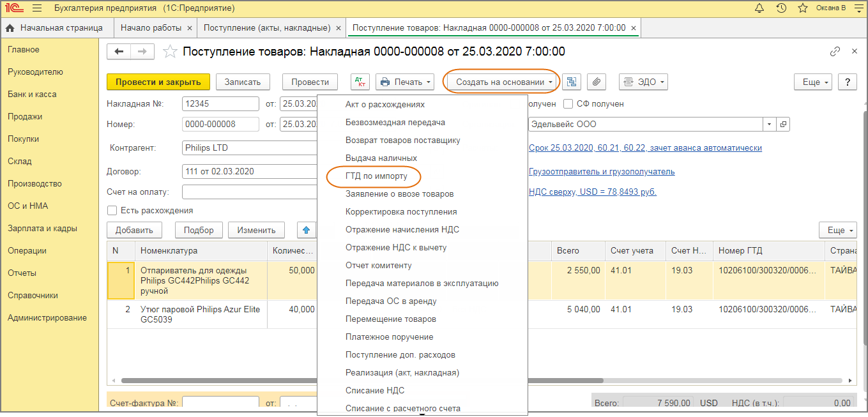Open Грузоотправитель и грузополучатель link
The image size is (868, 417).
(602, 171)
